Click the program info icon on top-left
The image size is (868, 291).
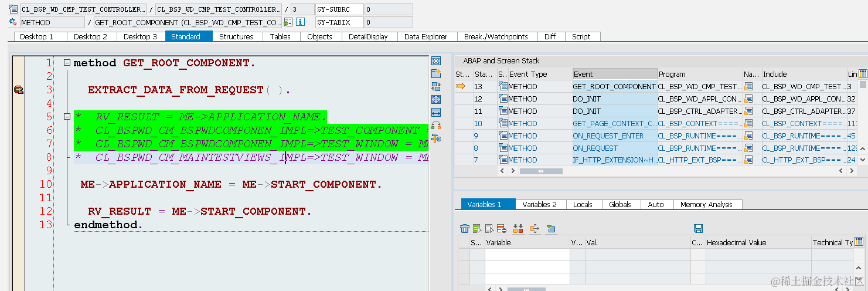pos(13,9)
